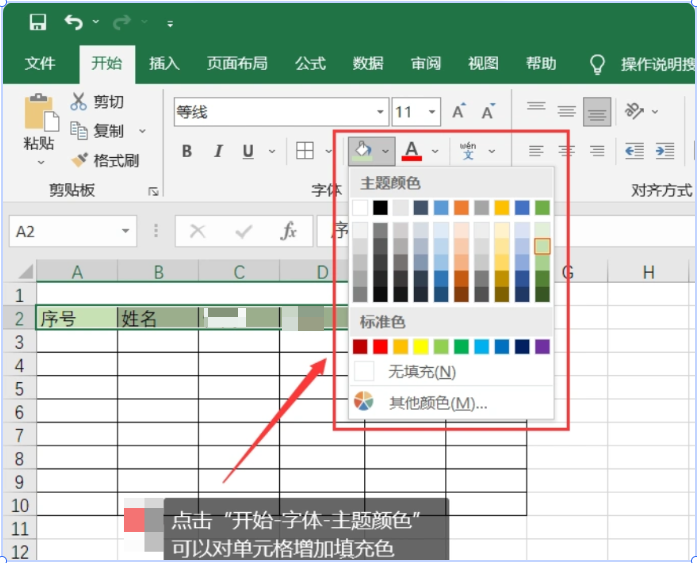Open the underline style dropdown arrow

(x=272, y=152)
